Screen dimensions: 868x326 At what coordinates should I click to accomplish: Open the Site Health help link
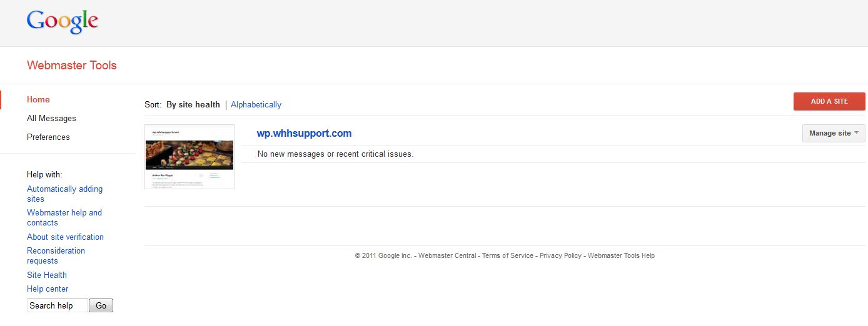(x=47, y=275)
